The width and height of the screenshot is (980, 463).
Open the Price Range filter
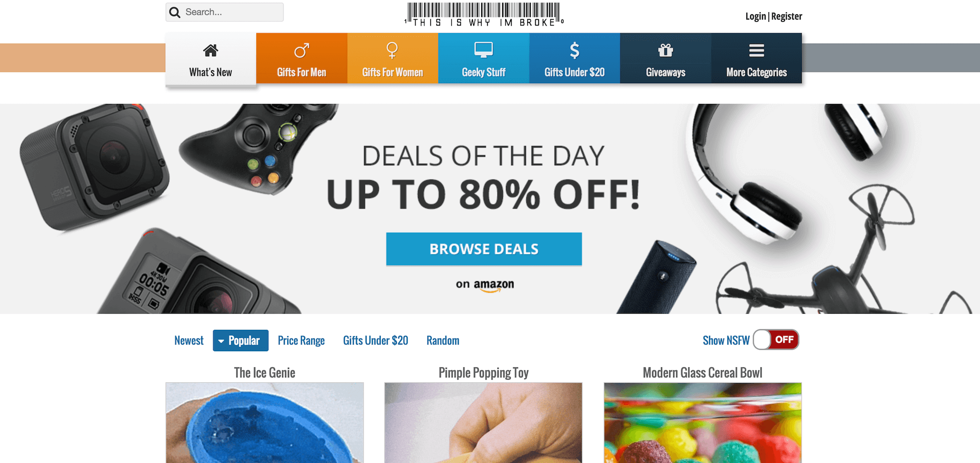pos(301,341)
